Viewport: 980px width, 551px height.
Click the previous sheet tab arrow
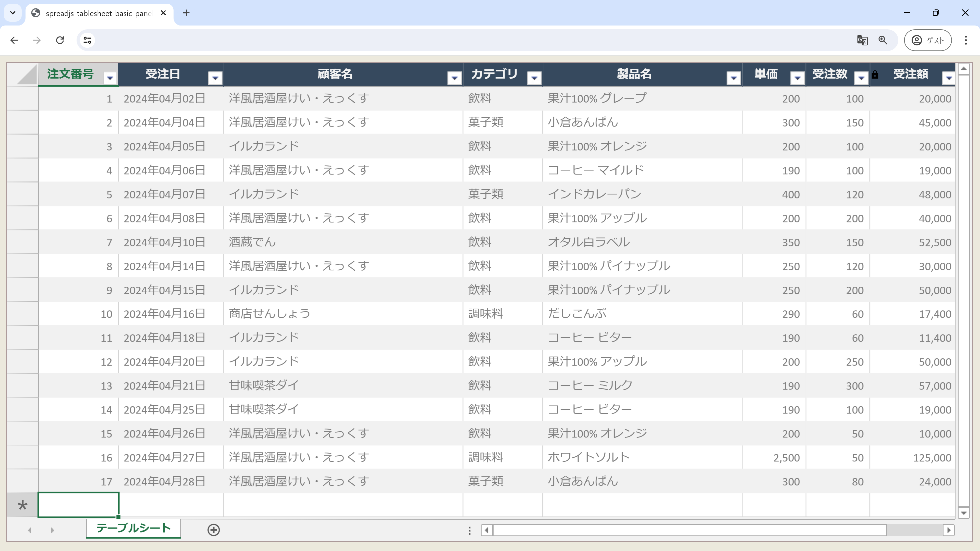(x=29, y=530)
